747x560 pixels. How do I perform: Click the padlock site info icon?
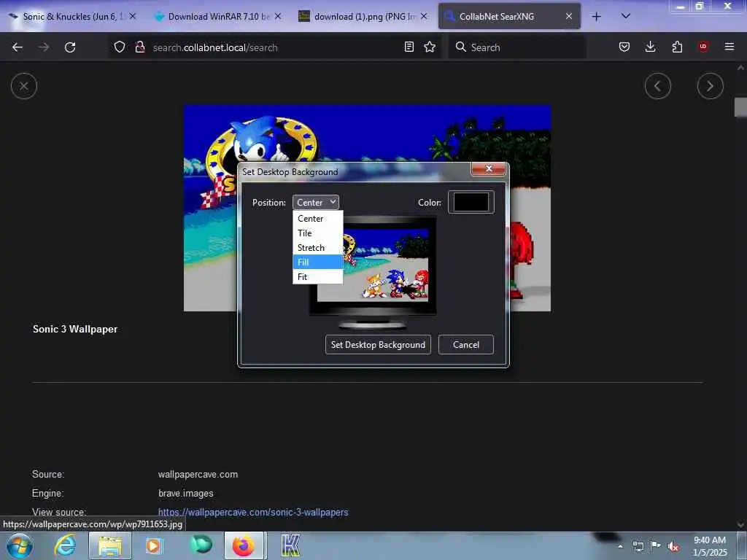tap(139, 47)
